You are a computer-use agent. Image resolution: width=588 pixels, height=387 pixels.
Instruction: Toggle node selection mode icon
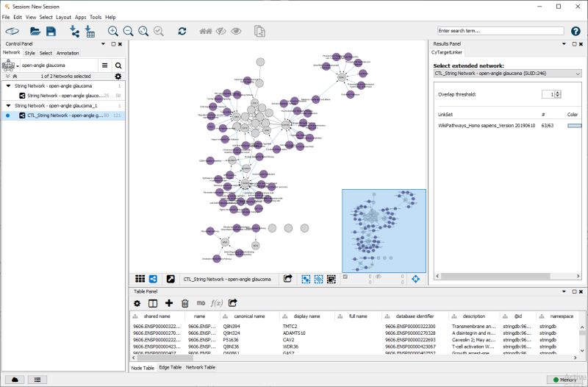click(306, 279)
